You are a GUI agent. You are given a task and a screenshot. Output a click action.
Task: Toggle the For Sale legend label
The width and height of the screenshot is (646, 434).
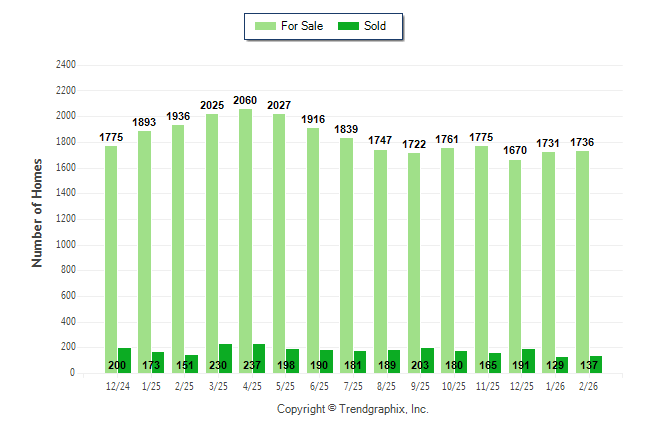click(x=301, y=25)
